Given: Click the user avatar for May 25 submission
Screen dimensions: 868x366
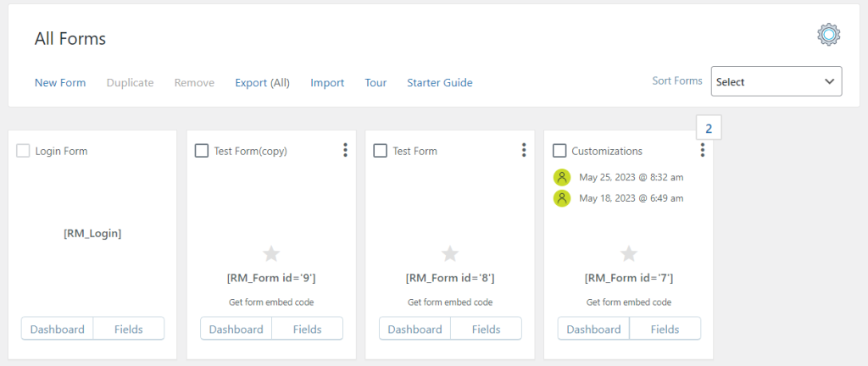Looking at the screenshot, I should pyautogui.click(x=561, y=177).
